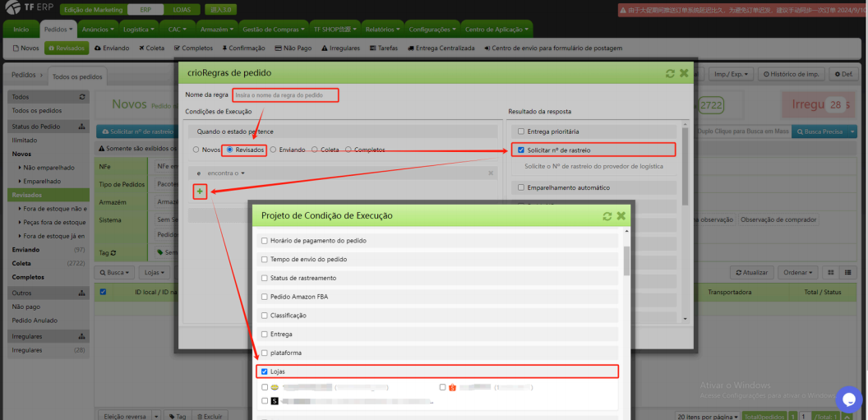Open Completos in the orders toolbar

(193, 48)
